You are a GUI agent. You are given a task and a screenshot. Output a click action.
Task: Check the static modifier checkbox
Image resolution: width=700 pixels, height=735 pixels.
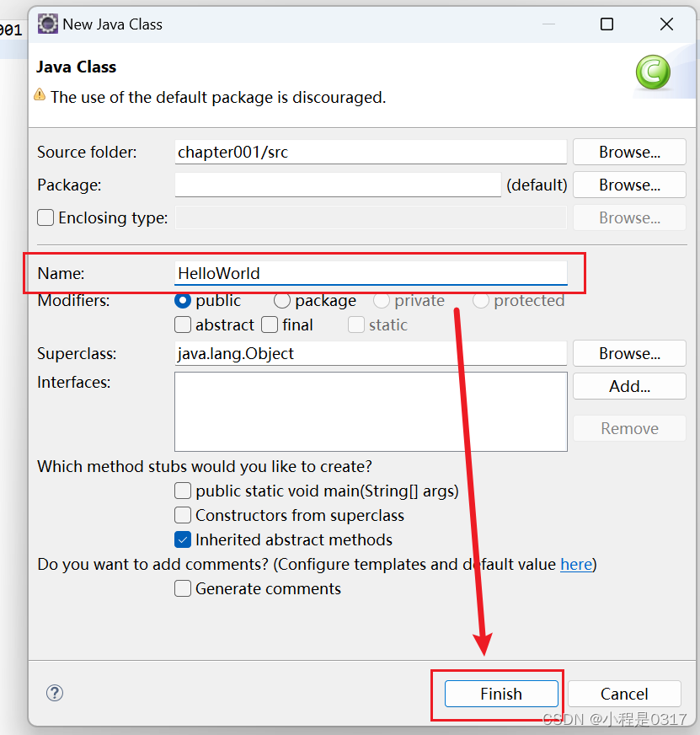pos(356,325)
